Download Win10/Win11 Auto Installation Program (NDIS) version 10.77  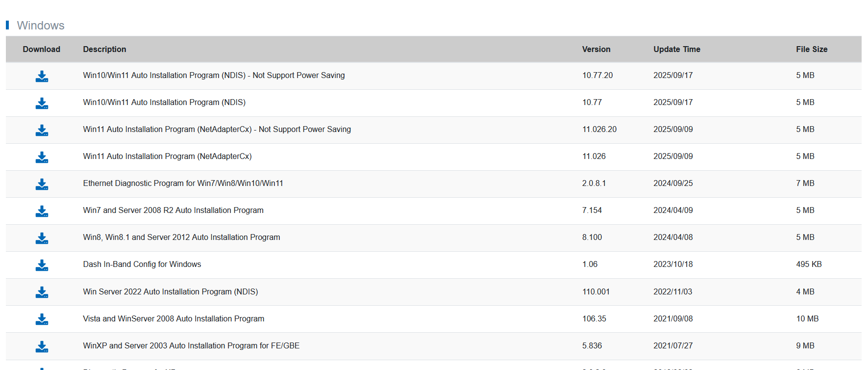[x=42, y=103]
